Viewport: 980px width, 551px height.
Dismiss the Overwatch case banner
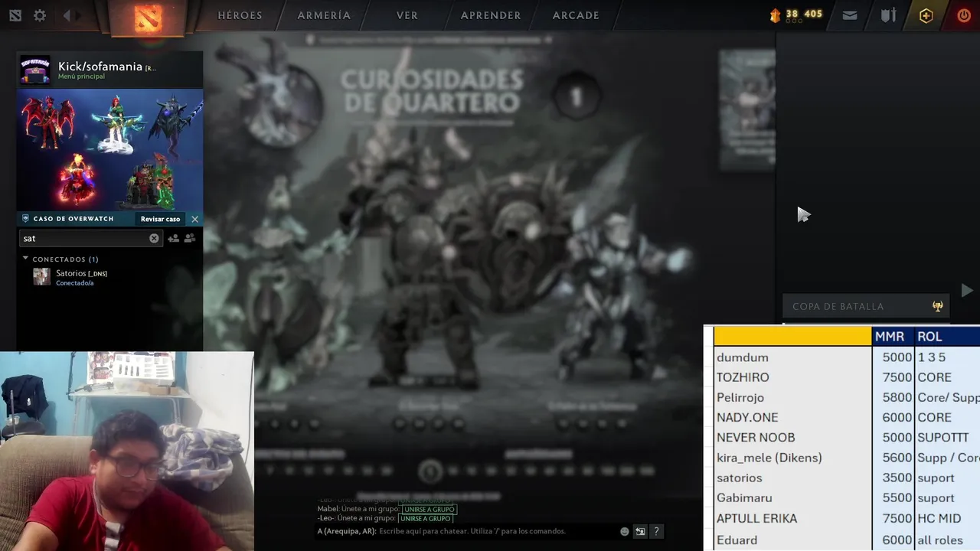pos(194,219)
